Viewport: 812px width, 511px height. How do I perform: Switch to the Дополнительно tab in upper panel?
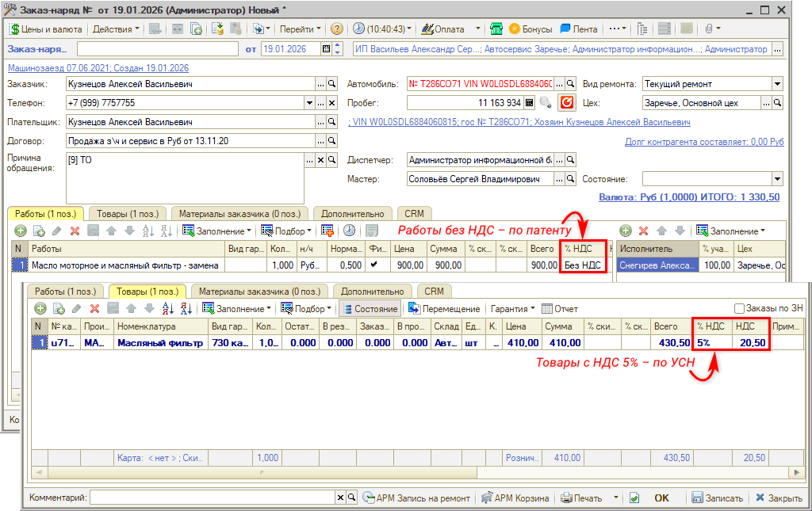tap(353, 213)
